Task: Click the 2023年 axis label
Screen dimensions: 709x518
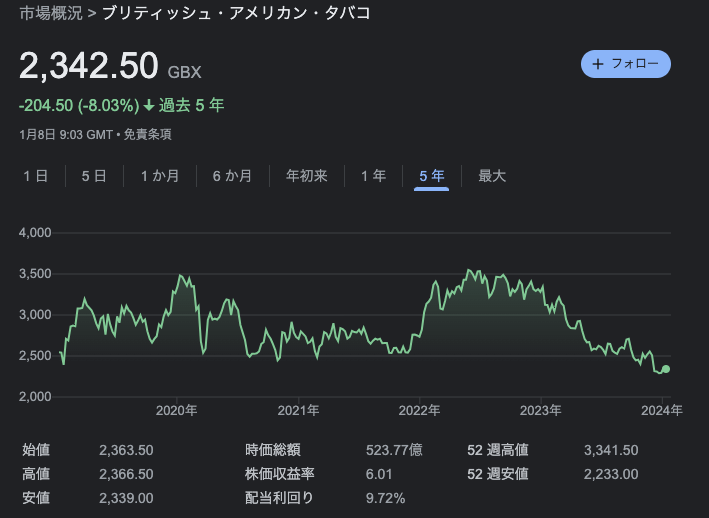Action: (540, 410)
